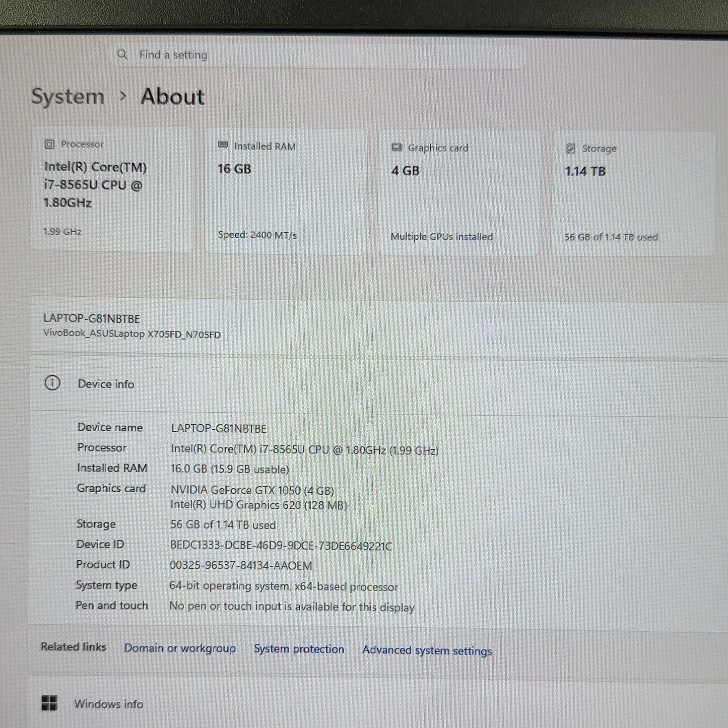728x728 pixels.
Task: Click the Storage drive icon
Action: (x=570, y=148)
